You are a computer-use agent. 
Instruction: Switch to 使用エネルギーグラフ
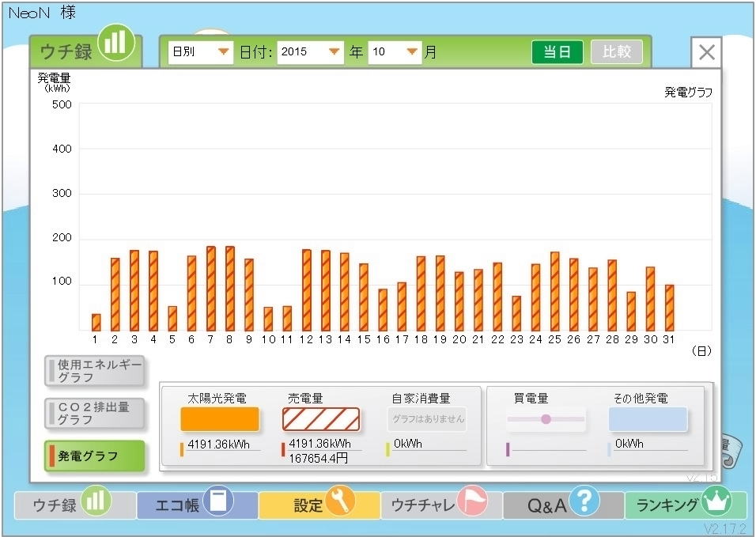click(x=95, y=371)
